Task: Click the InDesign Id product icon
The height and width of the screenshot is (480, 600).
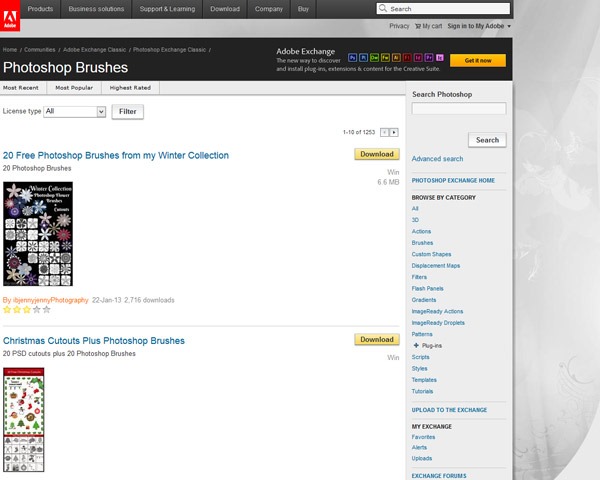Action: tap(418, 58)
